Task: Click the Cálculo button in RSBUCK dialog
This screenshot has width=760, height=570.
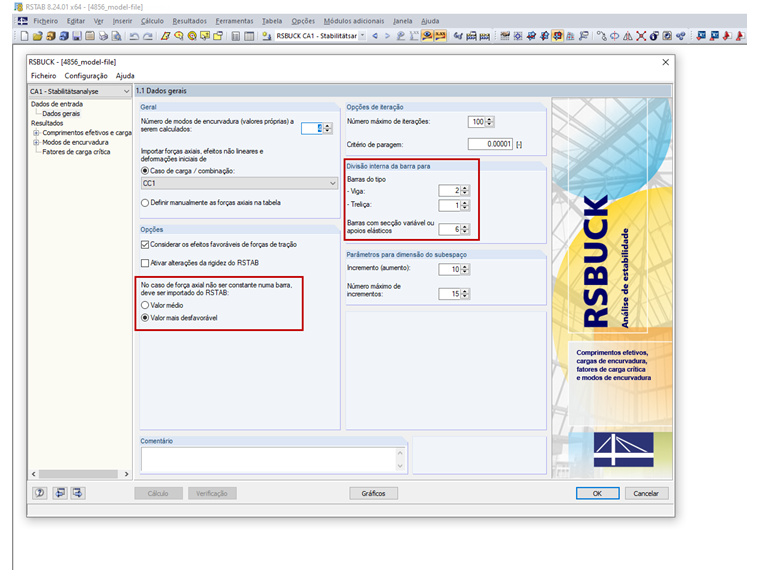Action: (158, 493)
